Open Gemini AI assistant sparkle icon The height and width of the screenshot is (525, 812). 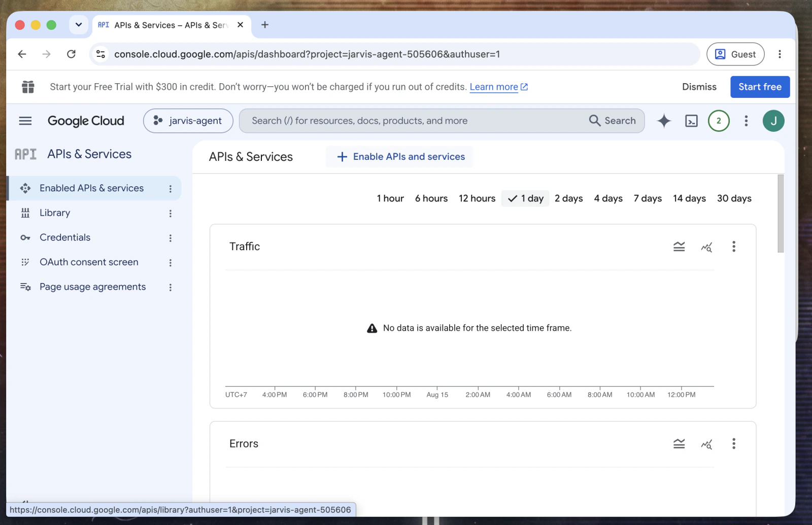[664, 121]
